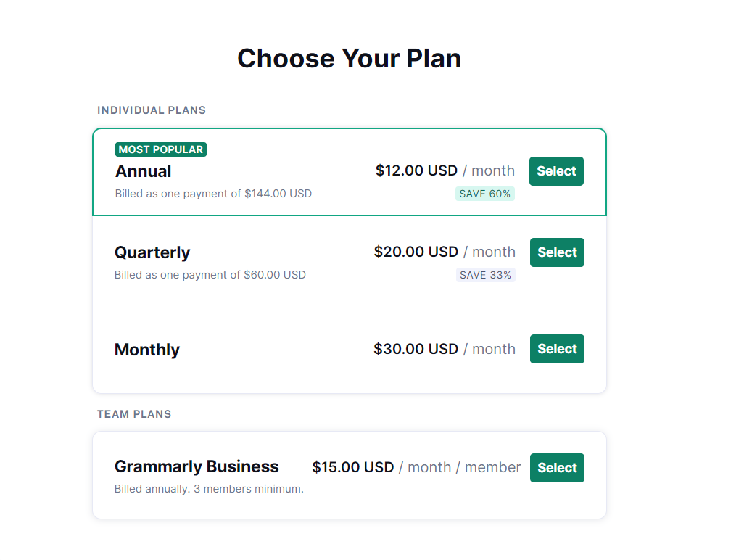Click the Choose Your Plan heading
Image resolution: width=744 pixels, height=560 pixels.
pos(349,58)
